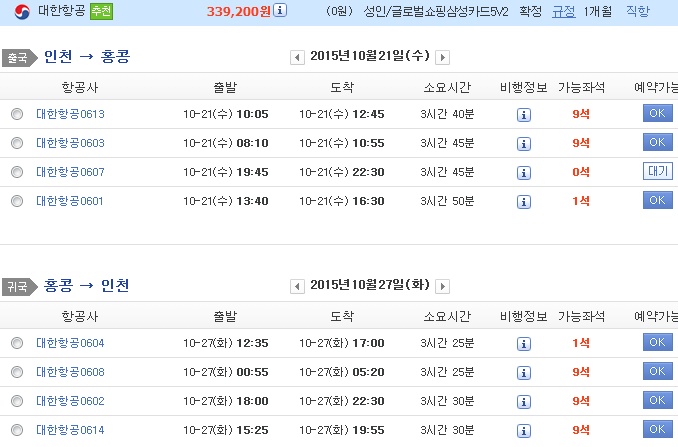
Task: Open 대한항공0603 flight link
Action: [x=70, y=143]
